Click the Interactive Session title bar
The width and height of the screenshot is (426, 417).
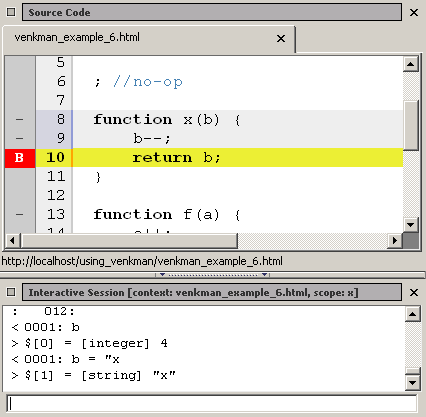[212, 292]
